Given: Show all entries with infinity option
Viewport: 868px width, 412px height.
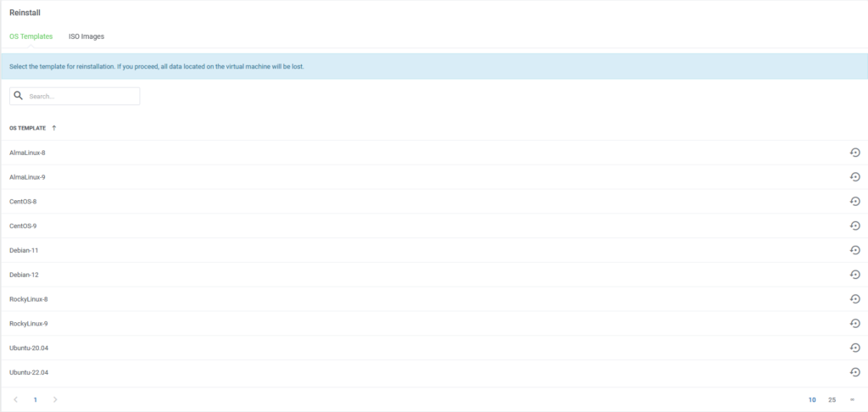Looking at the screenshot, I should tap(853, 400).
